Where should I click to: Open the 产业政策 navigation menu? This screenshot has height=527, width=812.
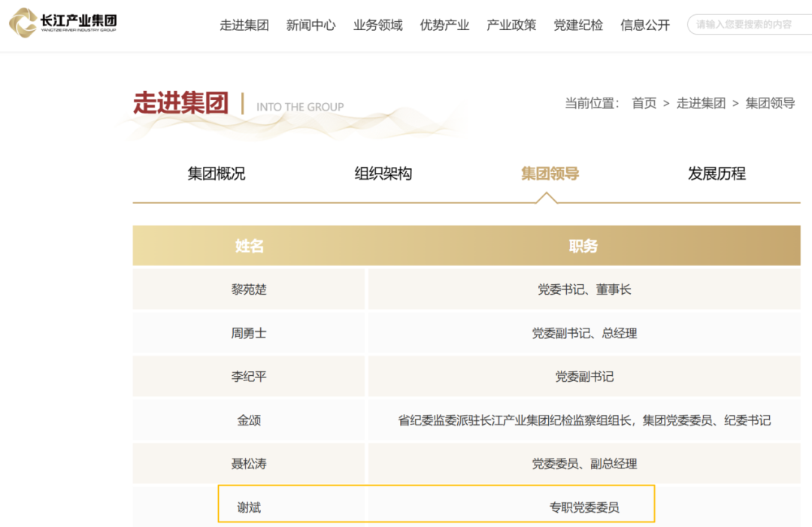click(512, 25)
